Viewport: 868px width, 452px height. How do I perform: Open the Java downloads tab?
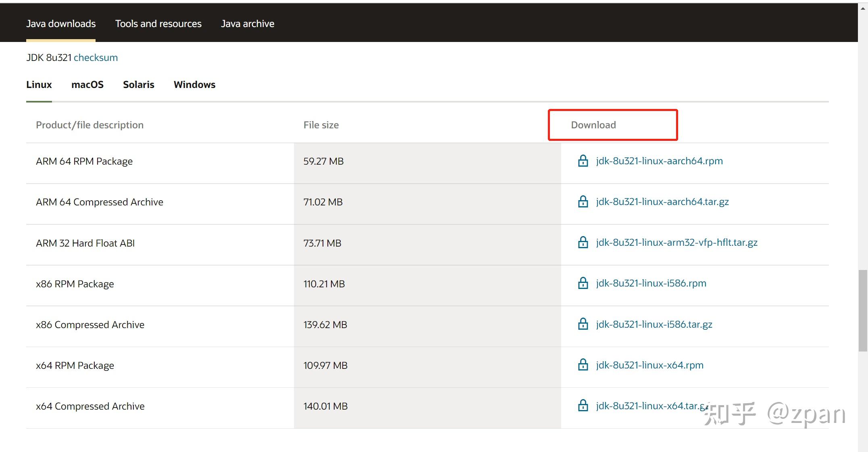[61, 24]
